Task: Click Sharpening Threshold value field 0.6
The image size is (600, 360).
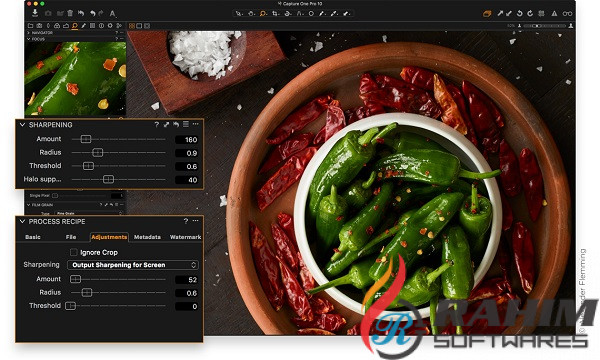Action: click(x=187, y=166)
